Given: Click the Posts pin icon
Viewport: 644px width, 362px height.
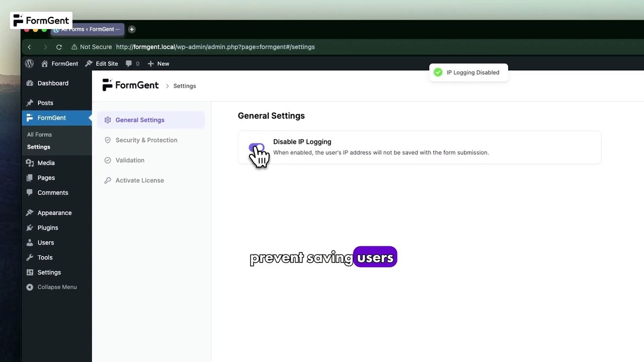Looking at the screenshot, I should pos(30,103).
